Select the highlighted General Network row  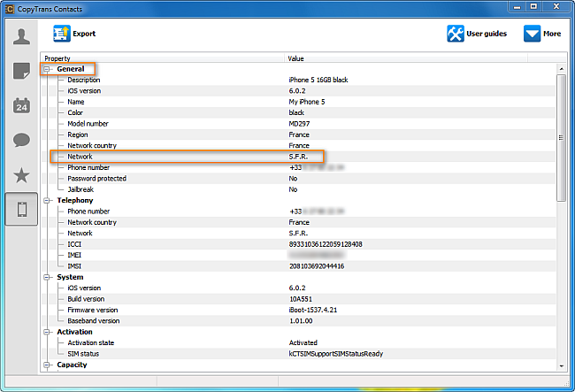299,157
